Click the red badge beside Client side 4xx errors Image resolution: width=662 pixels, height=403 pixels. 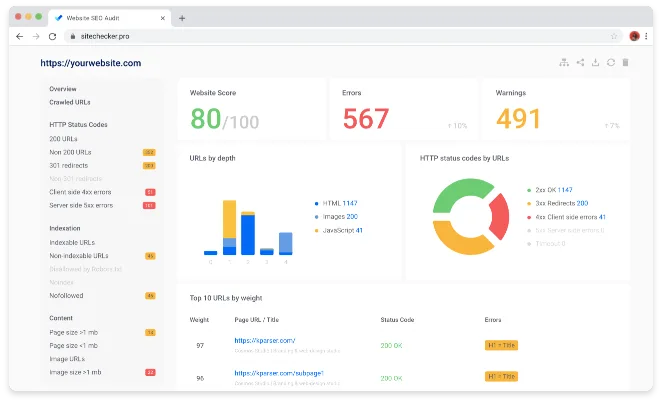pyautogui.click(x=150, y=192)
